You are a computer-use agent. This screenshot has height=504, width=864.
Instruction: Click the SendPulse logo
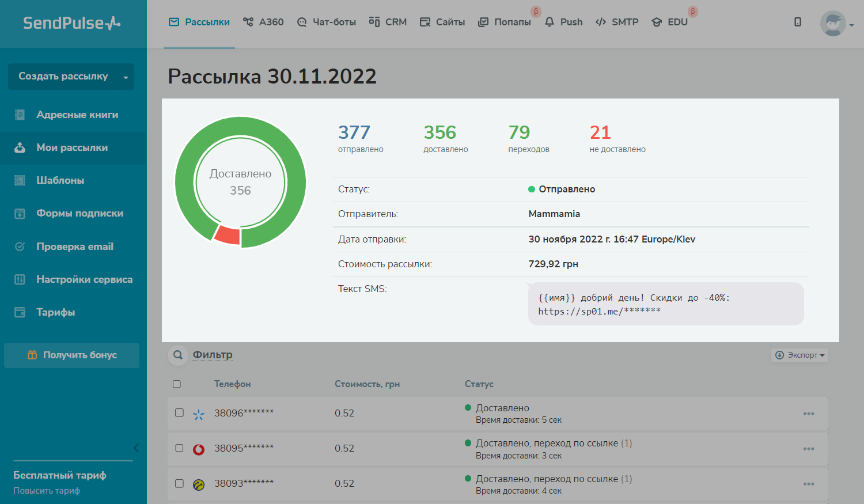pos(72,23)
